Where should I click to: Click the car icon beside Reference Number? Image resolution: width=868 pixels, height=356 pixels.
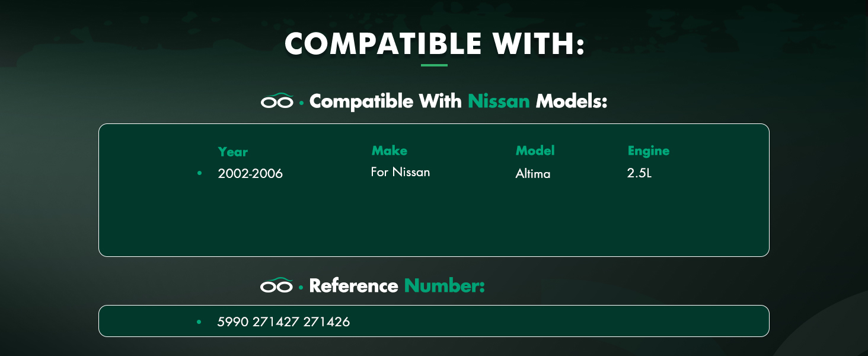[277, 285]
